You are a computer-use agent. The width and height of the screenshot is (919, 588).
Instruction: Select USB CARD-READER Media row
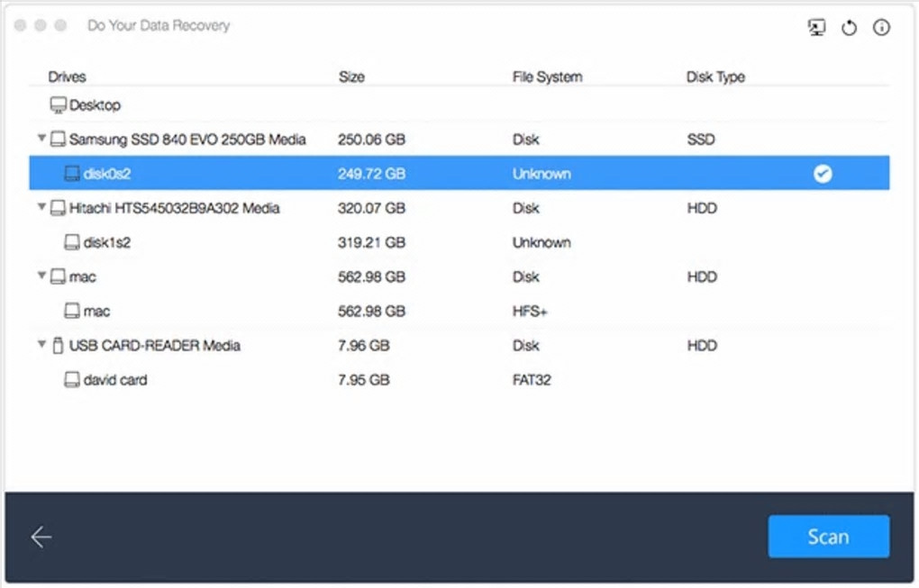click(x=459, y=346)
